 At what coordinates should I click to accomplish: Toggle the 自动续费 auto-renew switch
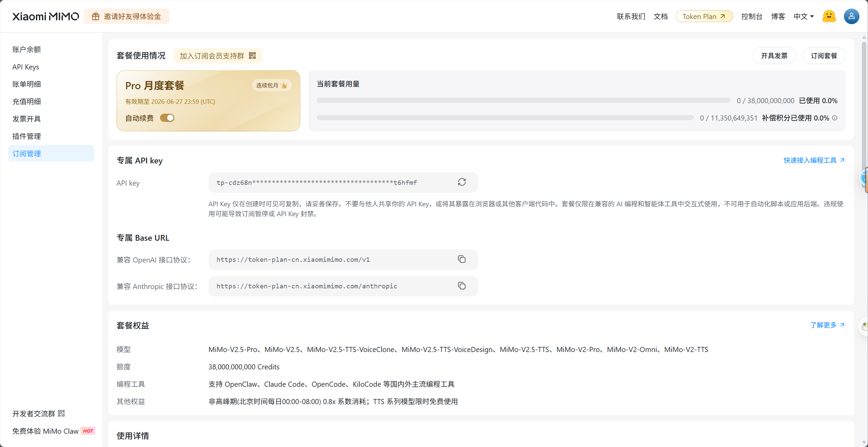click(x=167, y=118)
